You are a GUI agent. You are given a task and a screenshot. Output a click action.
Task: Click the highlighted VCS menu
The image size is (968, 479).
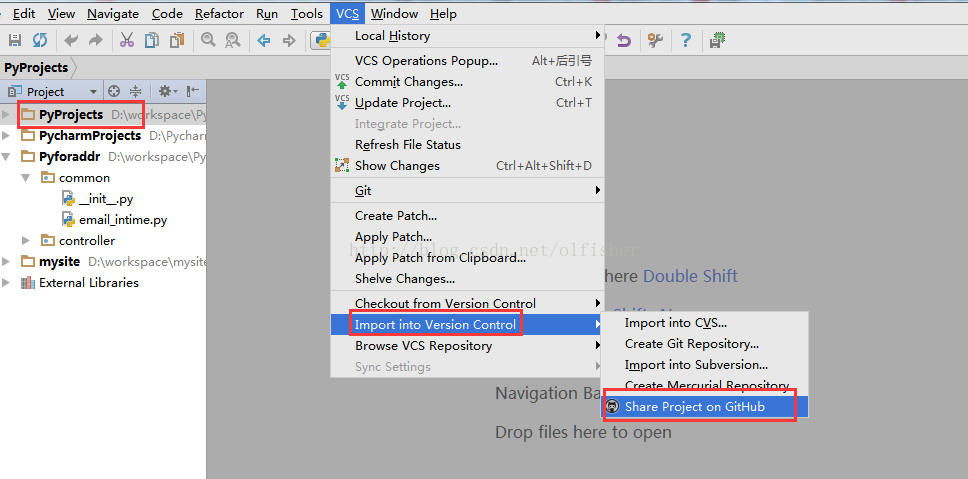click(x=348, y=14)
